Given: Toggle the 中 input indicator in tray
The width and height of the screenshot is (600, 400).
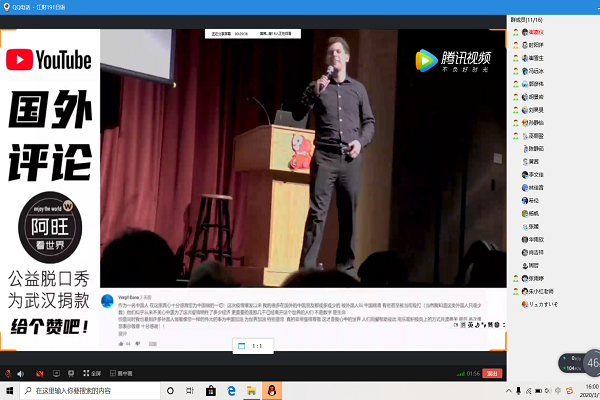Looking at the screenshot, I should pyautogui.click(x=558, y=391).
